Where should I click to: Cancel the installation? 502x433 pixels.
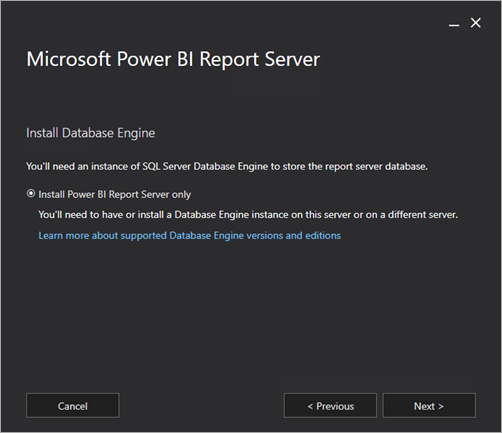pyautogui.click(x=73, y=406)
